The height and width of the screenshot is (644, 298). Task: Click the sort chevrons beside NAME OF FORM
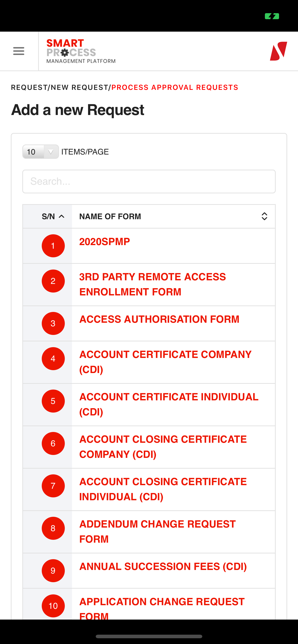pos(264,216)
